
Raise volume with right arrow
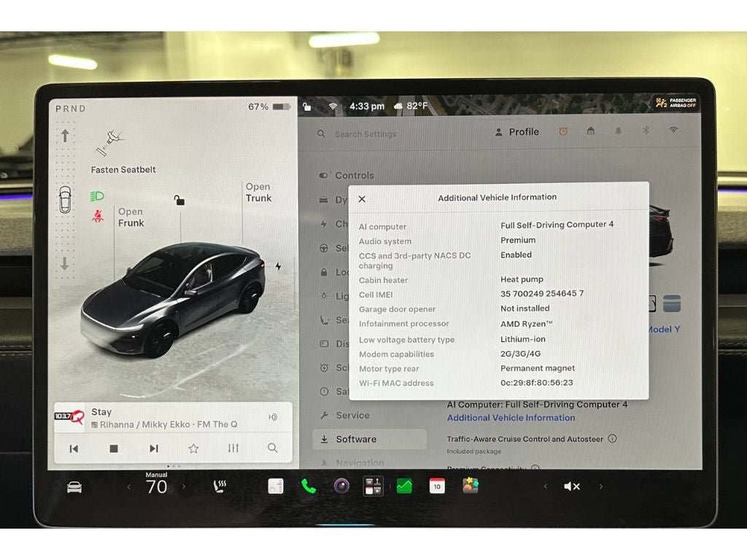click(x=601, y=486)
